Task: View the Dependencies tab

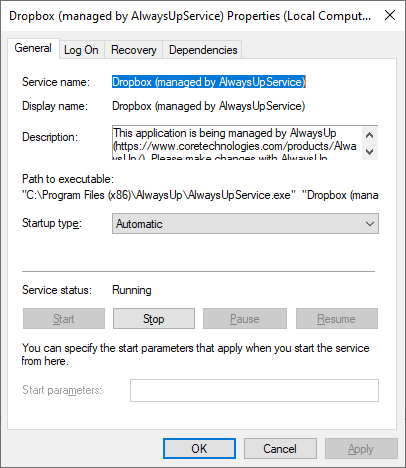Action: [203, 50]
